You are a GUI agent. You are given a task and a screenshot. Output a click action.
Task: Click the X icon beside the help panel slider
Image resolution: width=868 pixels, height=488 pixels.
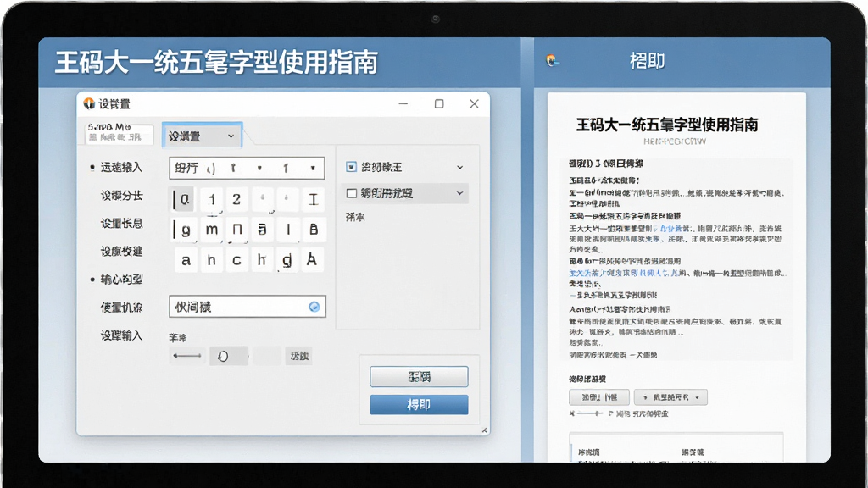click(572, 413)
